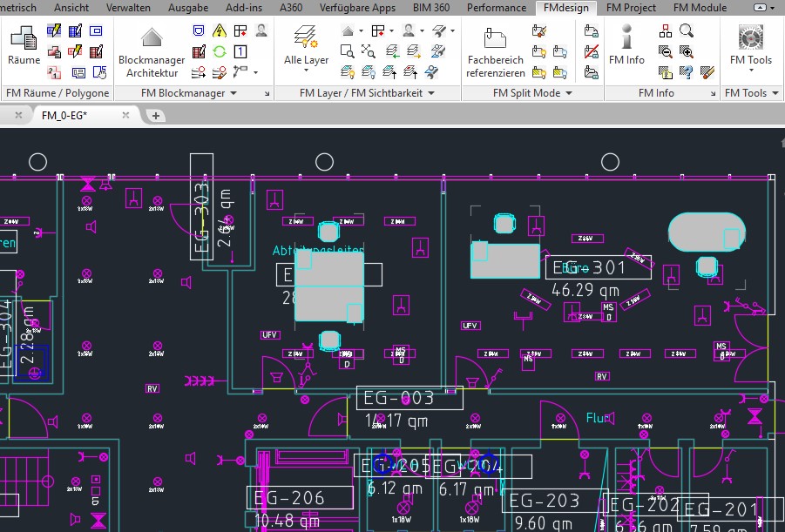Click the hierarchy tree icon in FM Info
The width and height of the screenshot is (785, 532).
pyautogui.click(x=666, y=31)
